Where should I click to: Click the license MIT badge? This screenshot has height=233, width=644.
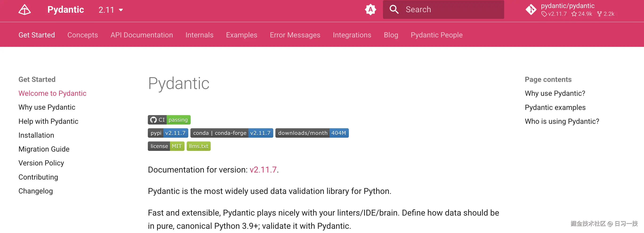coord(166,146)
